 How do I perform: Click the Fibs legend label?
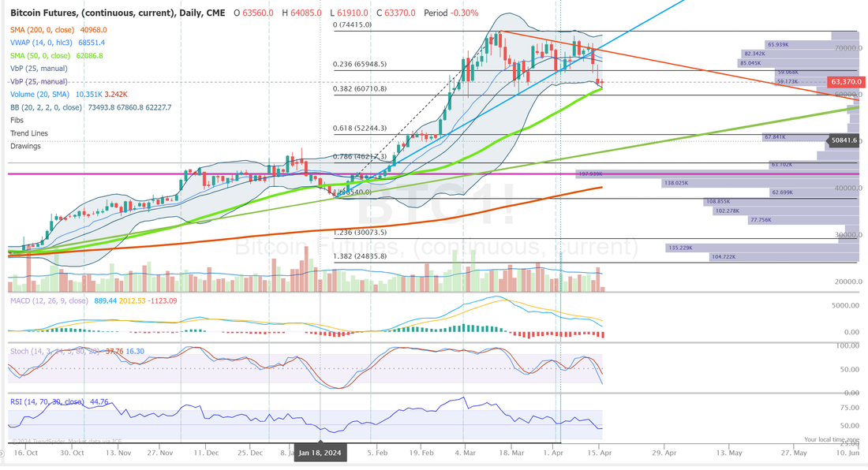tap(17, 120)
